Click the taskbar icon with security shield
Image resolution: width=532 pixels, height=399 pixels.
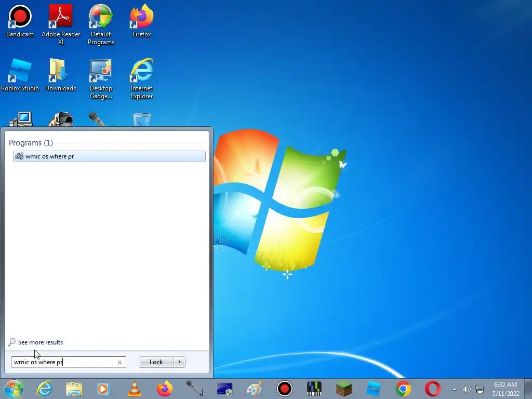pyautogui.click(x=224, y=389)
